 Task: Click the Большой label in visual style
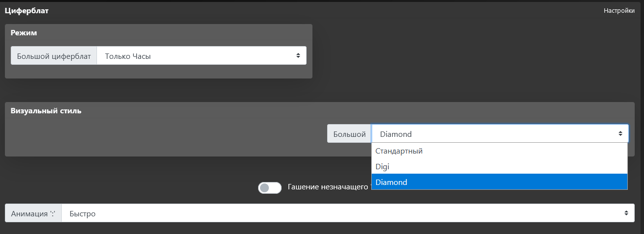pos(349,134)
